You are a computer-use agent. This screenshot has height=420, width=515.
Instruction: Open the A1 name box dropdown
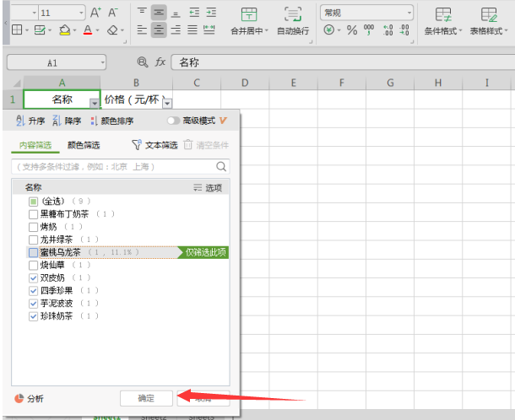(x=102, y=62)
